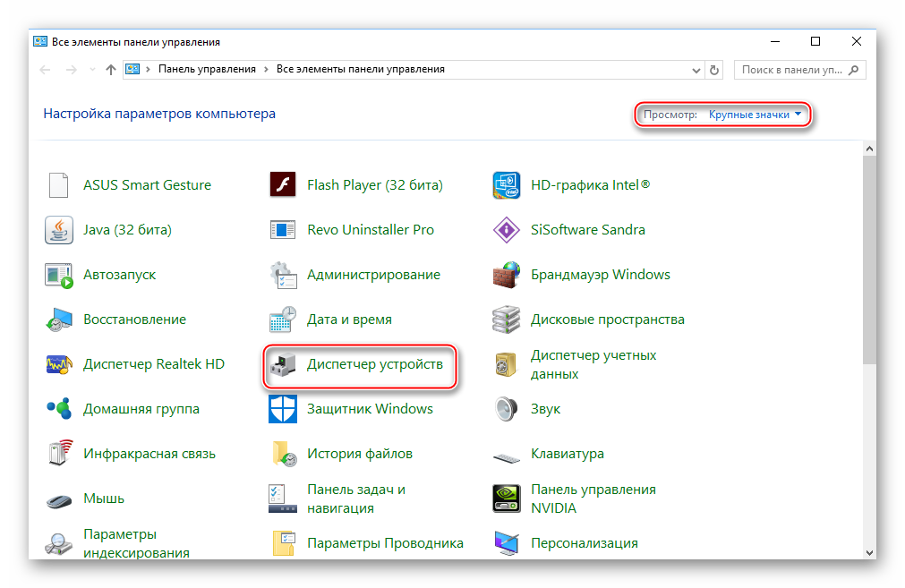
Task: Click the Поиск в панели управления search field
Action: (792, 69)
